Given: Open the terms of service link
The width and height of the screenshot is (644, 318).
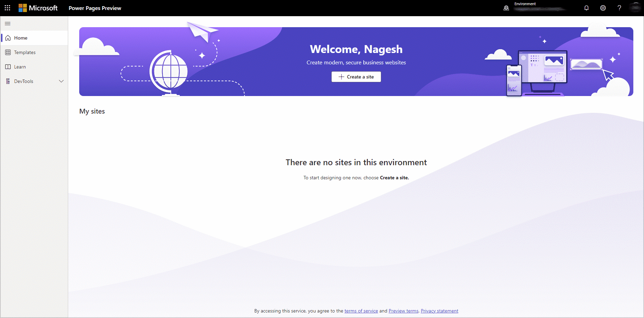Looking at the screenshot, I should [x=361, y=311].
